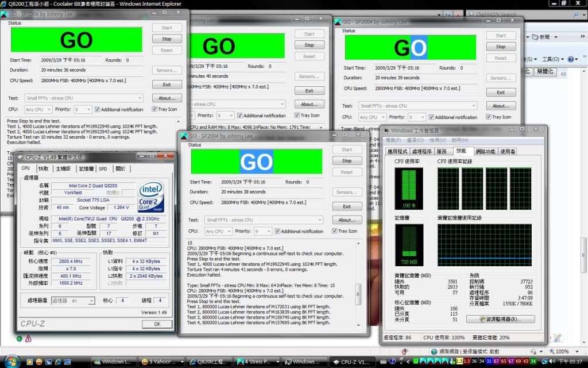This screenshot has height=368, width=588.
Task: Click the red warning triangle in IE status bar
Action: [29, 339]
